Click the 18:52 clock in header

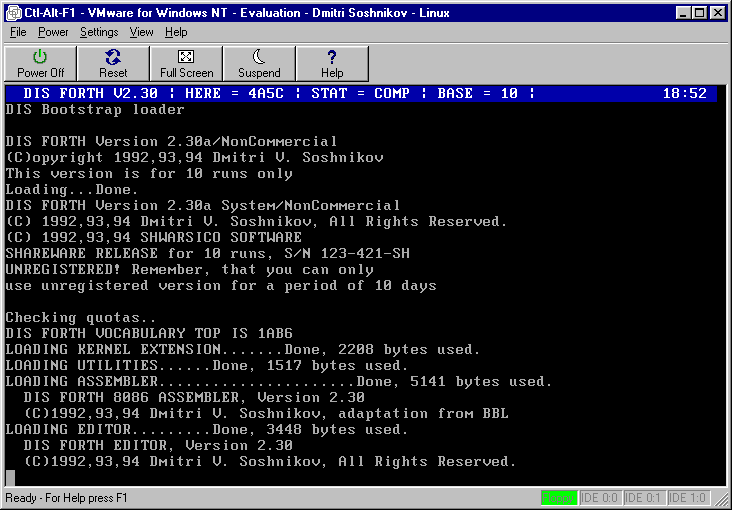click(x=685, y=93)
